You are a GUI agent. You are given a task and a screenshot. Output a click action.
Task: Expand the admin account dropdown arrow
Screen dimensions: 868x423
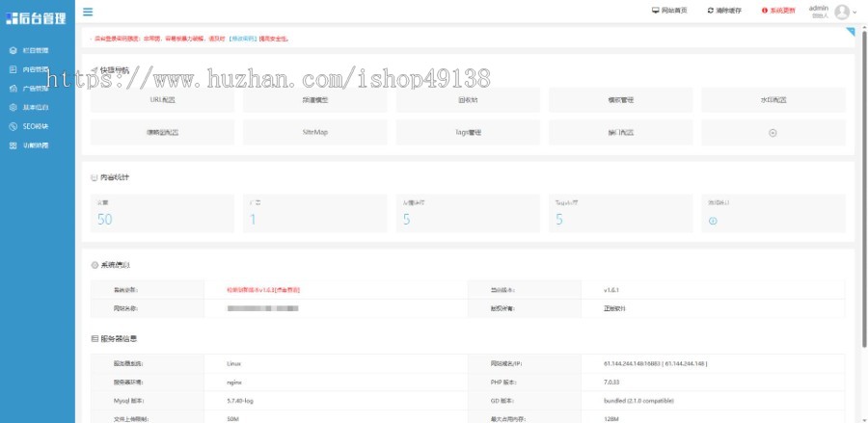pos(855,13)
